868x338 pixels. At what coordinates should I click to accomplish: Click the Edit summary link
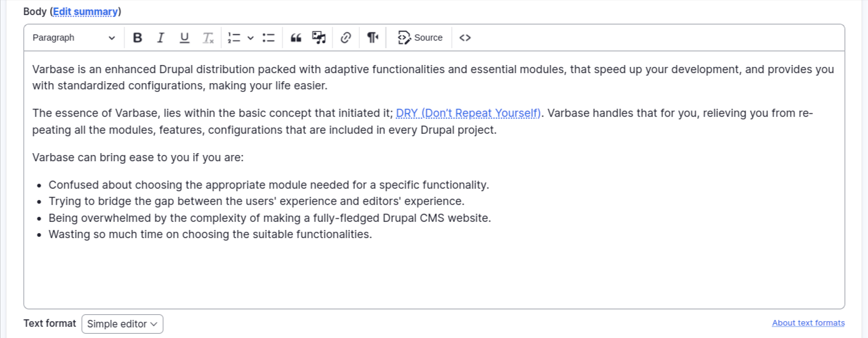(x=85, y=12)
